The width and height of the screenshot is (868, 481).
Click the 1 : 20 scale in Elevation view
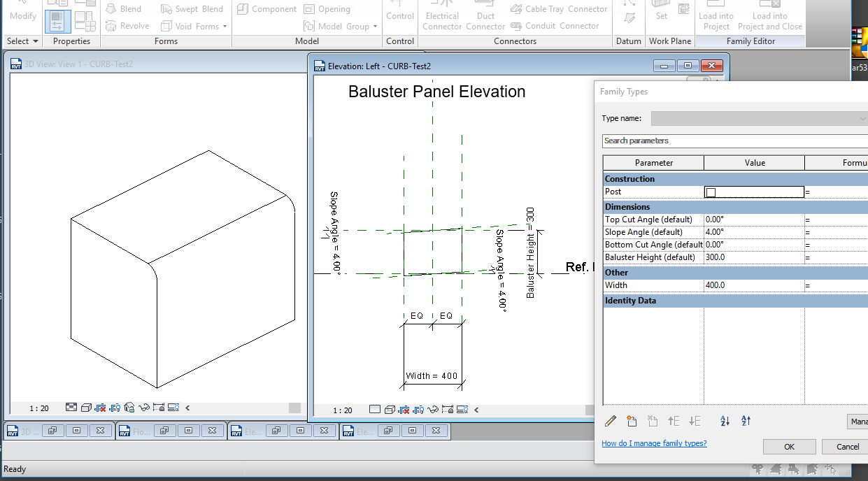pyautogui.click(x=343, y=410)
